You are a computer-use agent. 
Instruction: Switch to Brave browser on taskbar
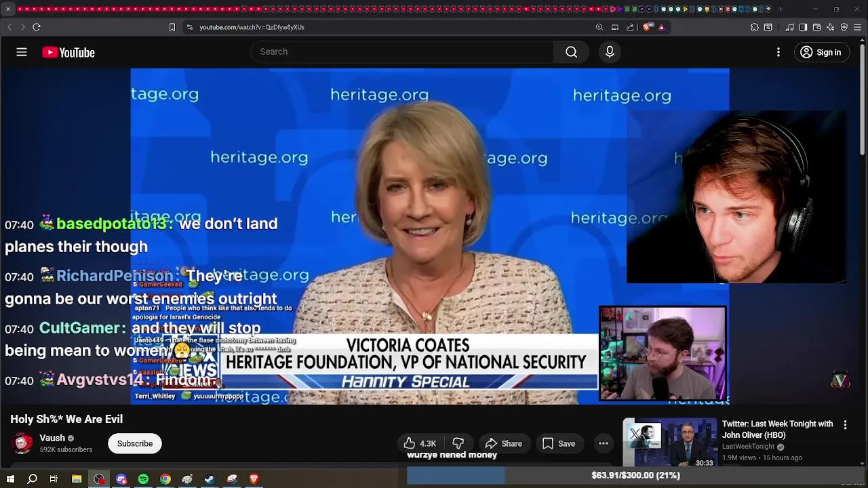point(254,479)
